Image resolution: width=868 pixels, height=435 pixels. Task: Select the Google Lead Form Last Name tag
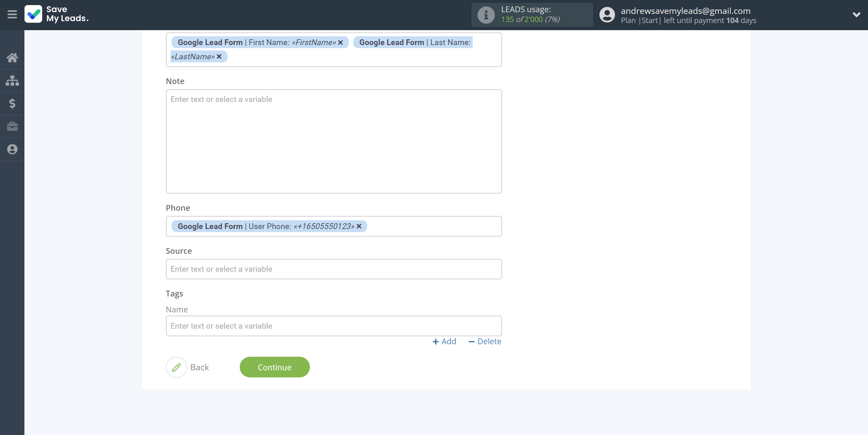[412, 42]
